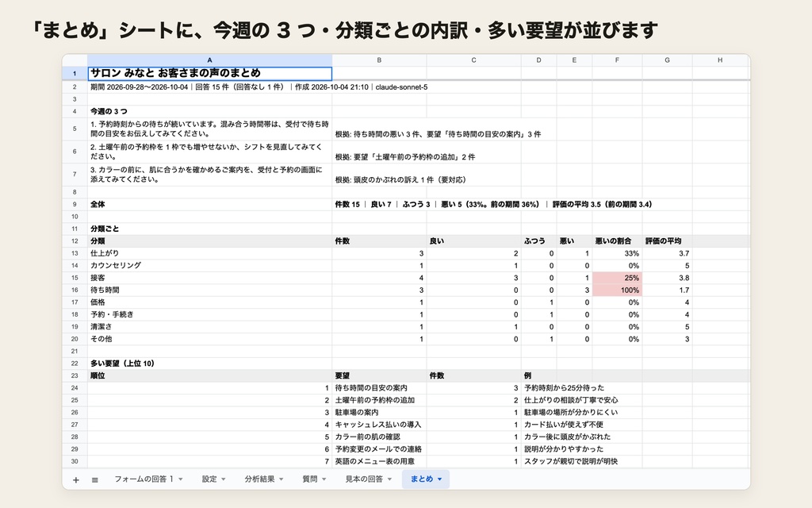Screen dimensions: 812x508
Task: Select column F header
Action: coord(617,60)
